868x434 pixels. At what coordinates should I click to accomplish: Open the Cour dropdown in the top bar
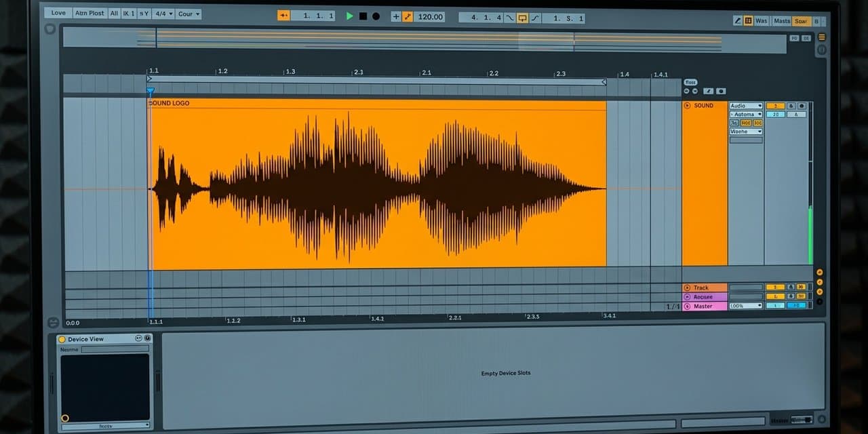click(189, 14)
